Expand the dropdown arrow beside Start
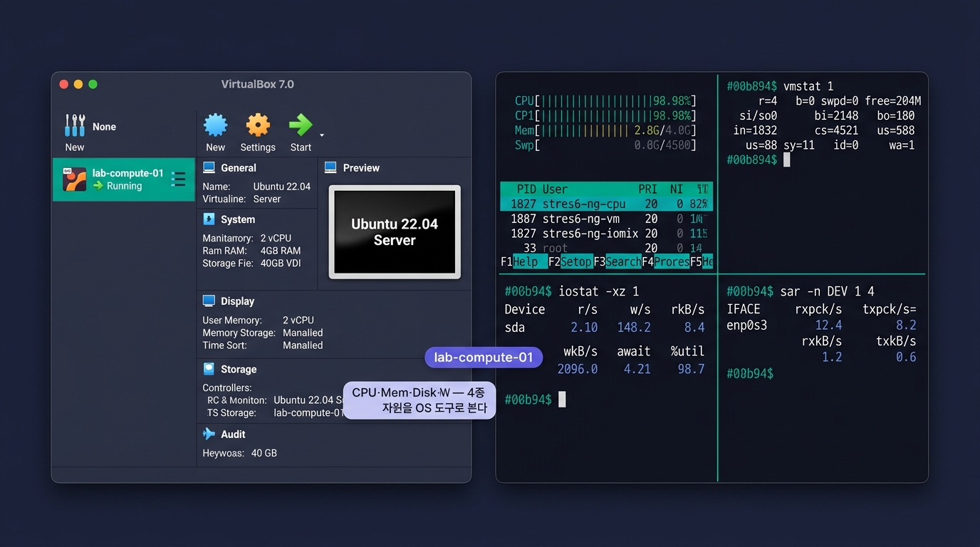This screenshot has width=980, height=547. (x=322, y=135)
